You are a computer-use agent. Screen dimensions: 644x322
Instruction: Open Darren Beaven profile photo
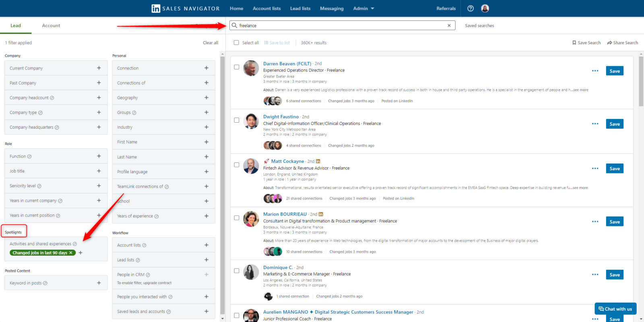click(251, 68)
